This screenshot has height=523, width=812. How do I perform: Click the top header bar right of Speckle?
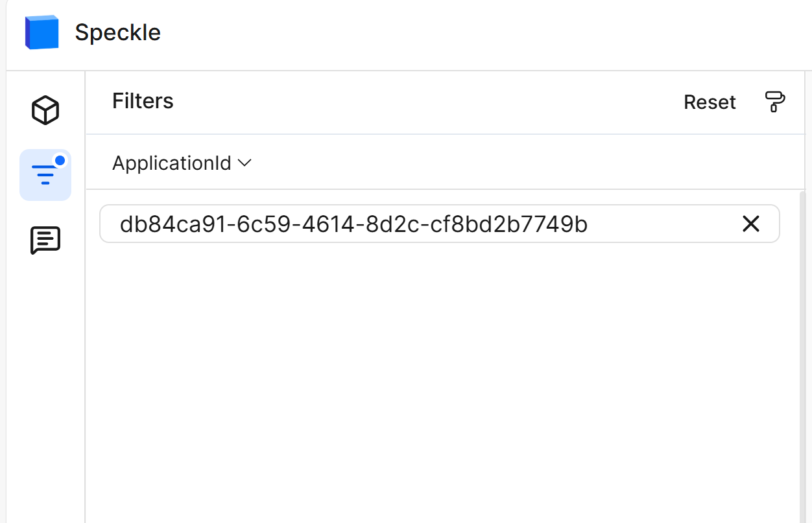486,32
